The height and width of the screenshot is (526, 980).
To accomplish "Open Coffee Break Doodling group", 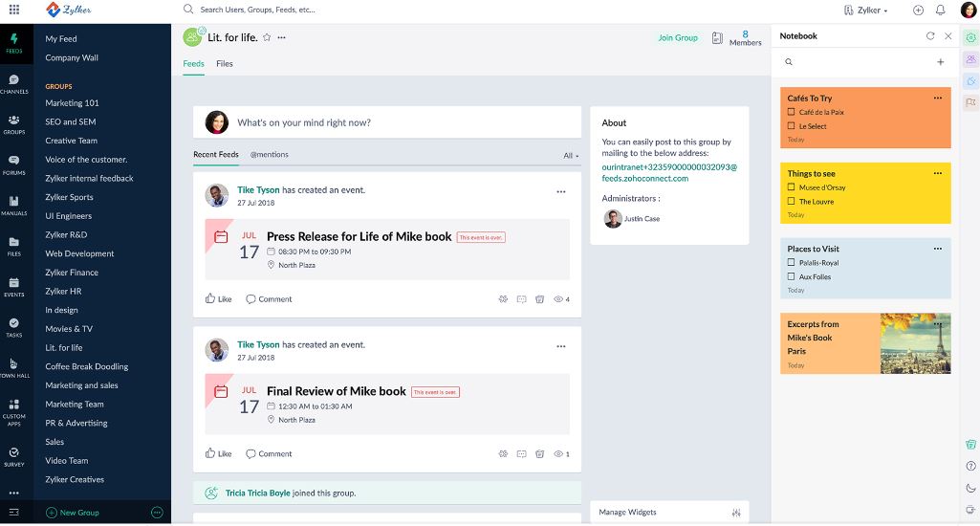I will 87,366.
